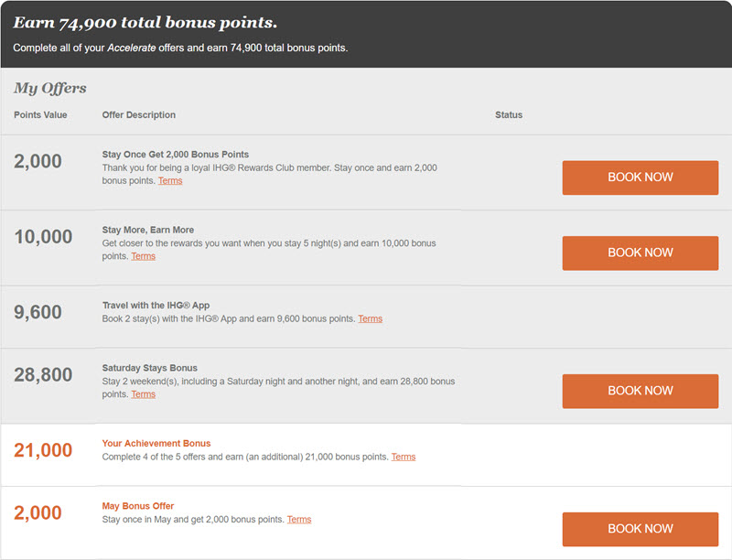Click the 'Saturday Stays Bonus' offer title
The height and width of the screenshot is (560, 732).
(149, 368)
